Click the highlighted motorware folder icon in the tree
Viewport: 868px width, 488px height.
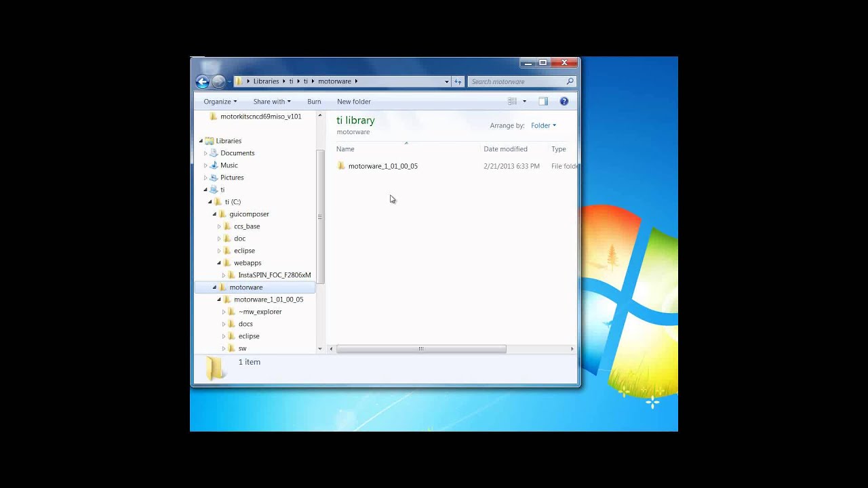point(223,287)
